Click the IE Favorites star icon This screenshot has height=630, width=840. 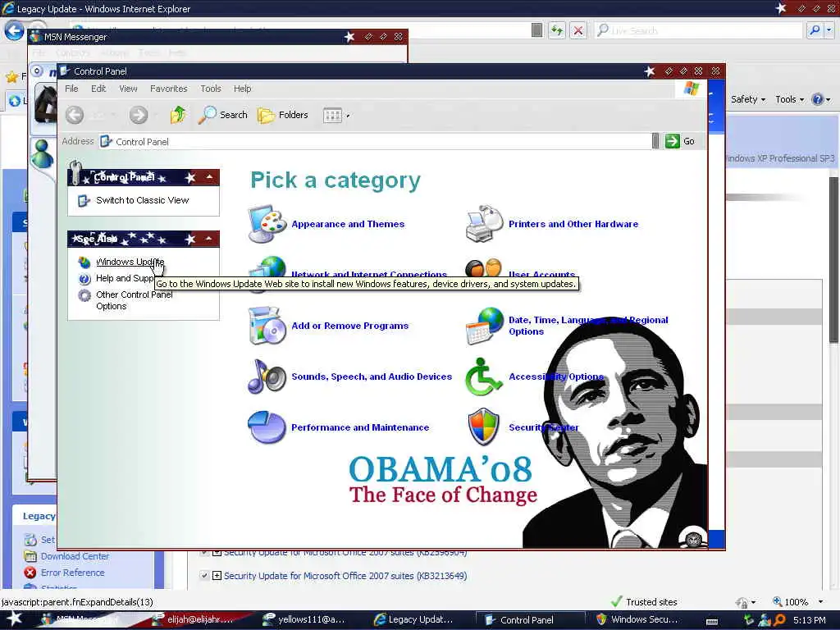point(11,77)
